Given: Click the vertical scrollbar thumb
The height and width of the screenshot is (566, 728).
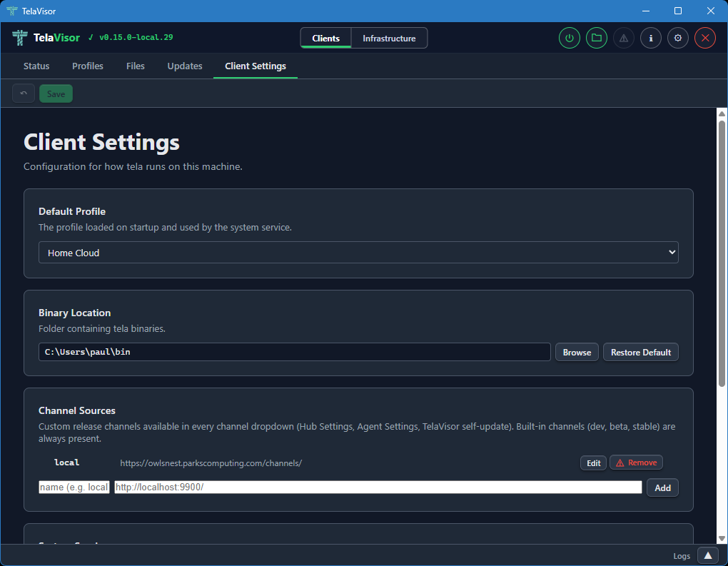Looking at the screenshot, I should 722,253.
